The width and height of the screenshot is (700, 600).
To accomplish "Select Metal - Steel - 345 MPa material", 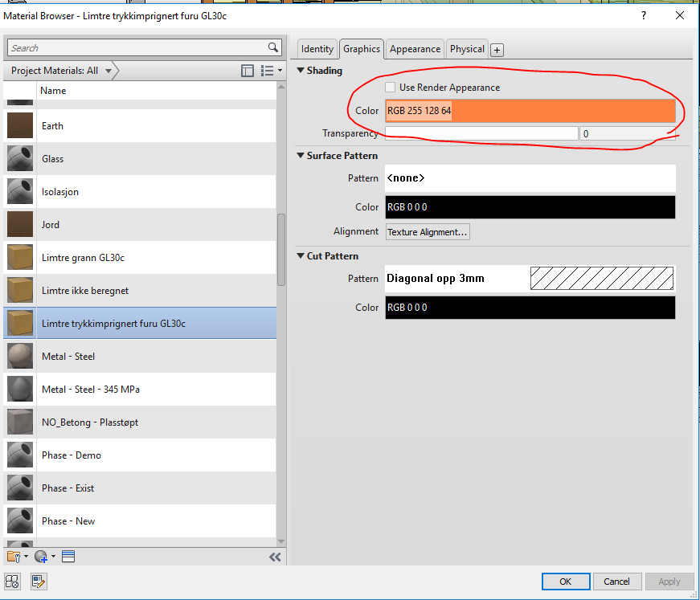I will pyautogui.click(x=140, y=389).
